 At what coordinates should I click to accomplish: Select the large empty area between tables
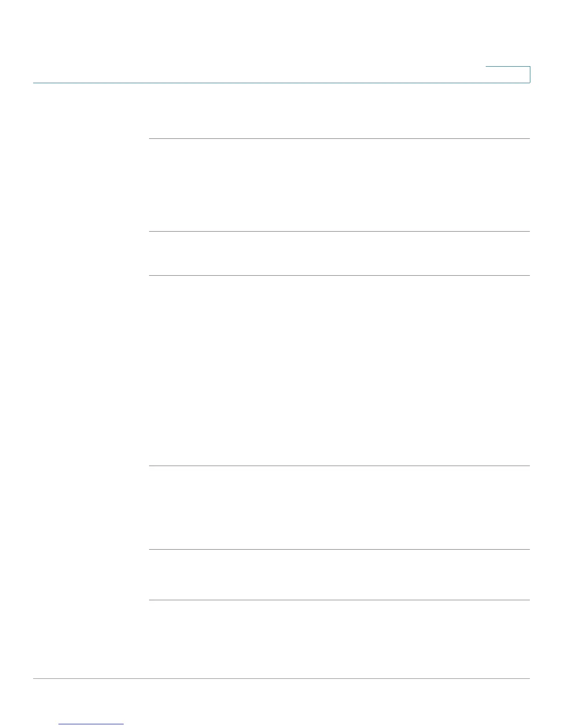[x=339, y=370]
